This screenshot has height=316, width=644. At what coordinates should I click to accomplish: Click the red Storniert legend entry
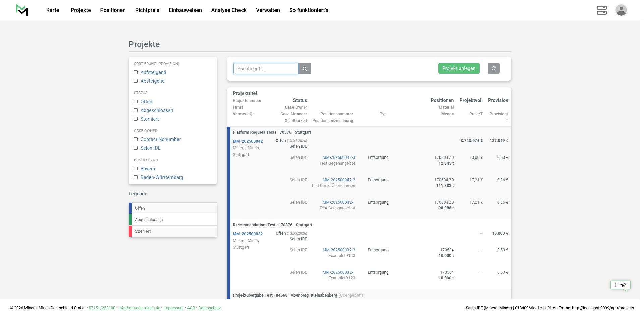[x=173, y=231]
